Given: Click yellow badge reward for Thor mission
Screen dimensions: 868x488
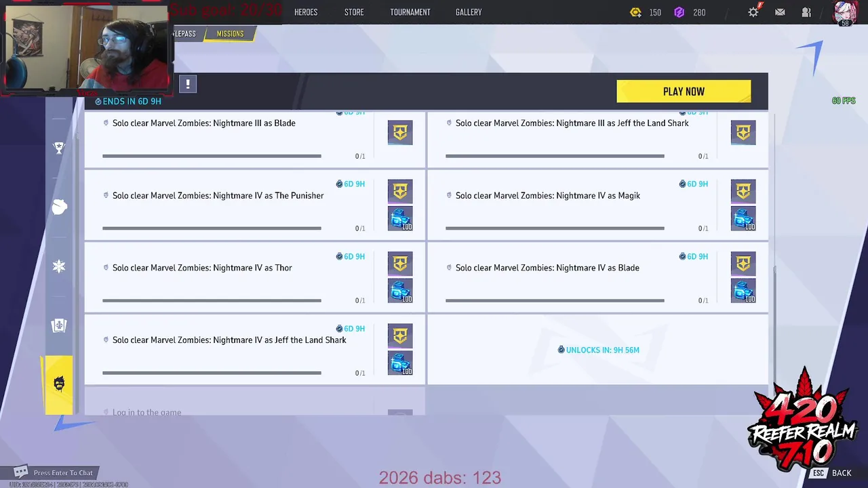Looking at the screenshot, I should (x=400, y=264).
